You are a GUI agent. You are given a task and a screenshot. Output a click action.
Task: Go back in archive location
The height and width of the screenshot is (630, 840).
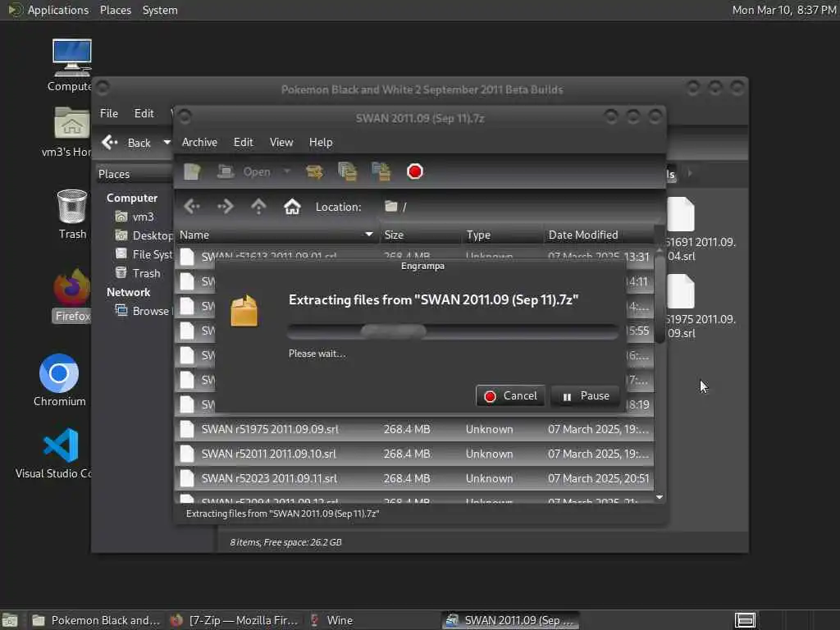point(192,207)
